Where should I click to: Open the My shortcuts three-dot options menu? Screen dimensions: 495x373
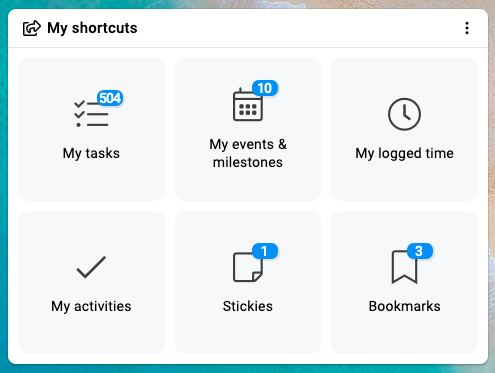[x=467, y=28]
